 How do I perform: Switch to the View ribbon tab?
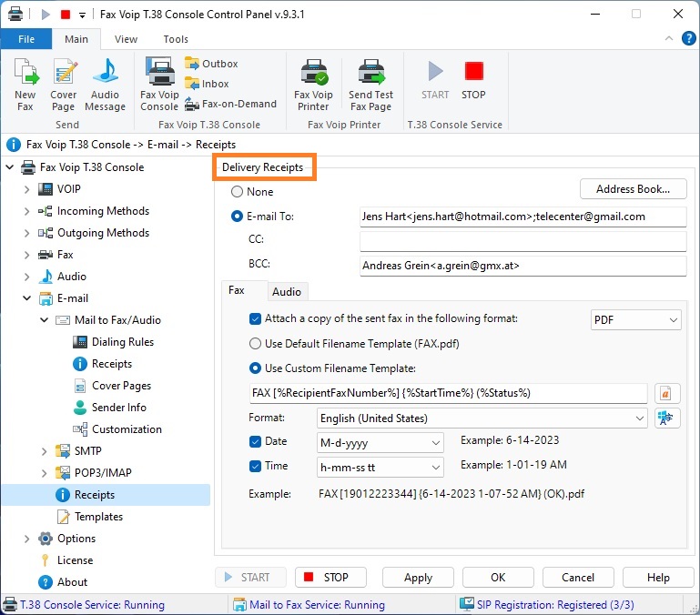126,39
